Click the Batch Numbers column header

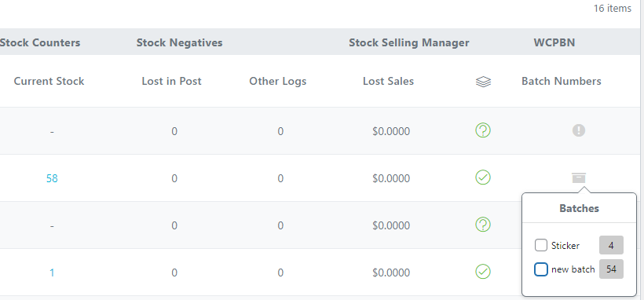(x=562, y=81)
